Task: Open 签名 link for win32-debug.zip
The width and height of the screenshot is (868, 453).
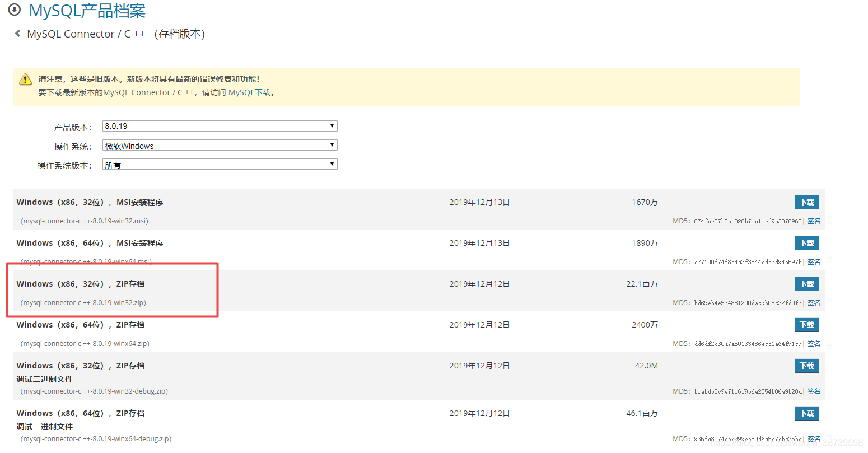Action: coord(814,391)
